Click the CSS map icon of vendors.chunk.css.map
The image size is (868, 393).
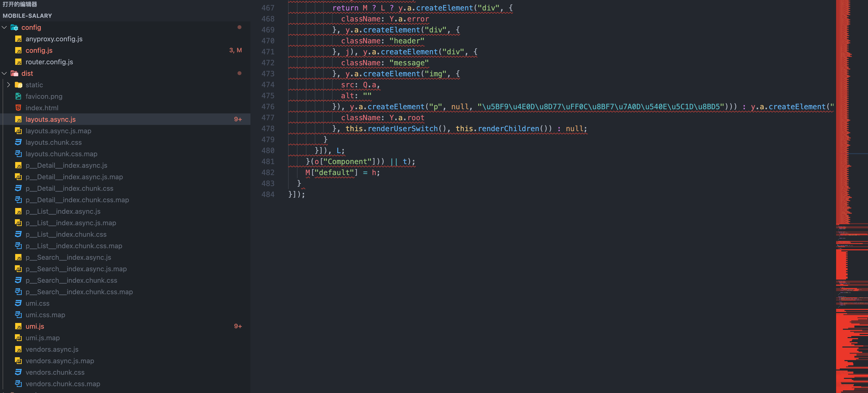click(x=19, y=384)
